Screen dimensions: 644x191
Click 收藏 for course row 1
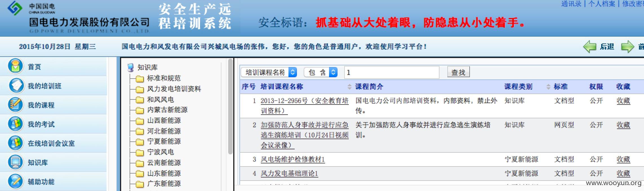[x=623, y=101]
